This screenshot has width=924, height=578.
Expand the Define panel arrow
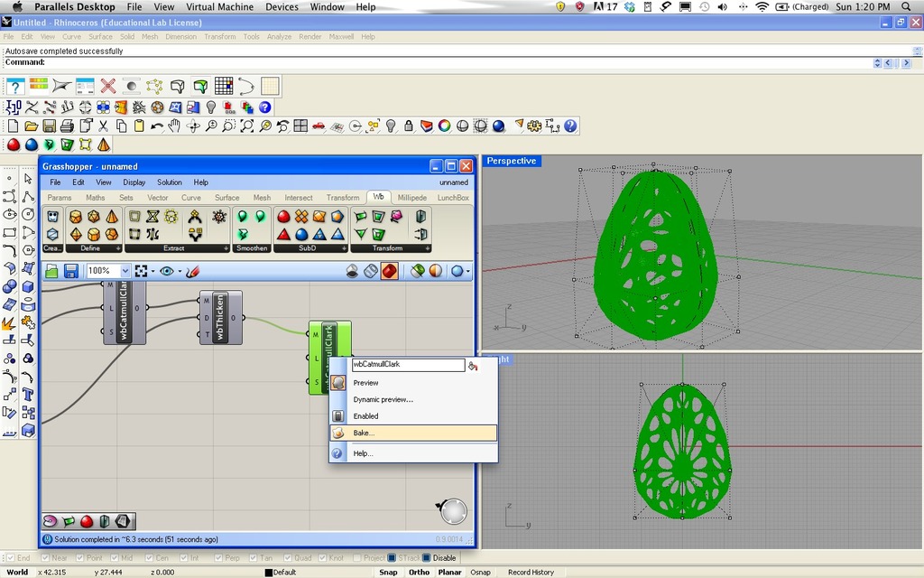[118, 248]
